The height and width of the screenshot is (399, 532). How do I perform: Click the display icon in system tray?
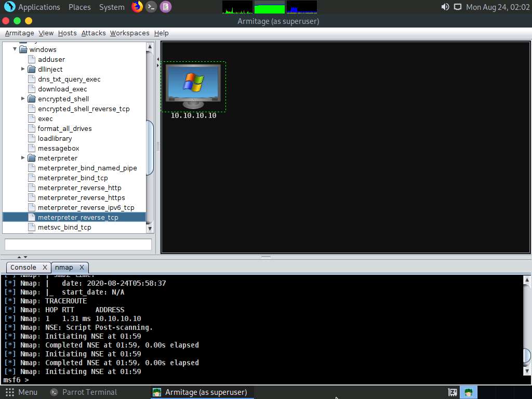[x=458, y=7]
